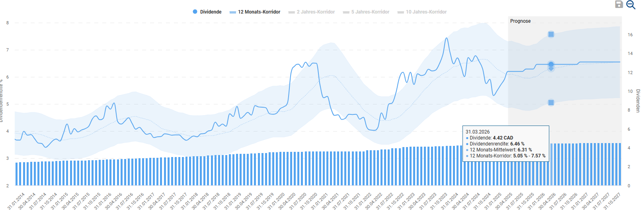The height and width of the screenshot is (218, 644).
Task: Hide the Dividende series via legend text
Action: [x=211, y=12]
